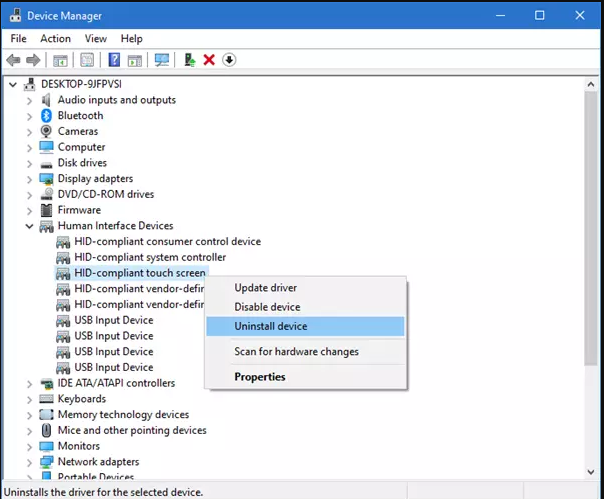Screen dimensions: 604x499
Task: Choose Update driver from the context menu
Action: [266, 288]
